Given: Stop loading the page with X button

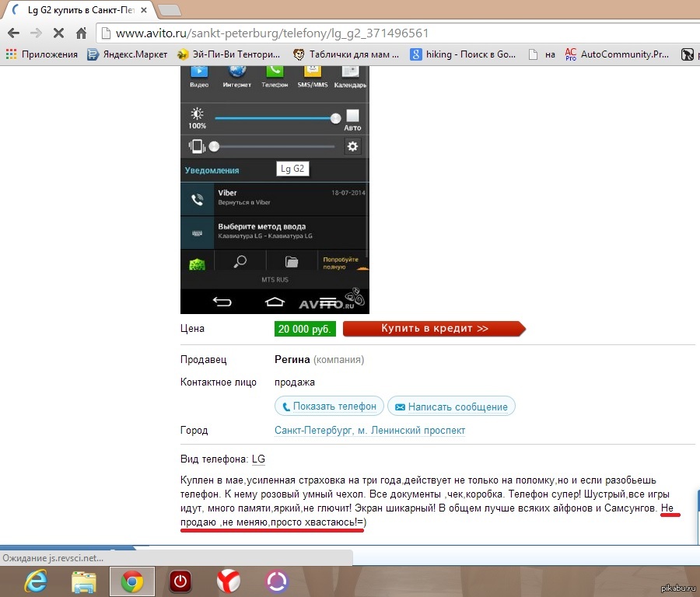Looking at the screenshot, I should (x=58, y=33).
